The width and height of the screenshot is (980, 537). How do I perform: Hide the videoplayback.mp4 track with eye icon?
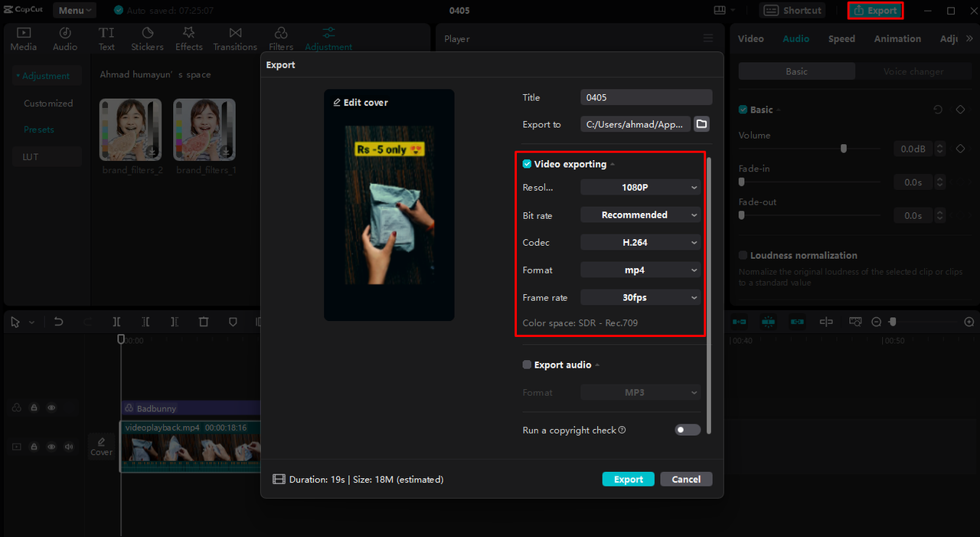click(51, 447)
